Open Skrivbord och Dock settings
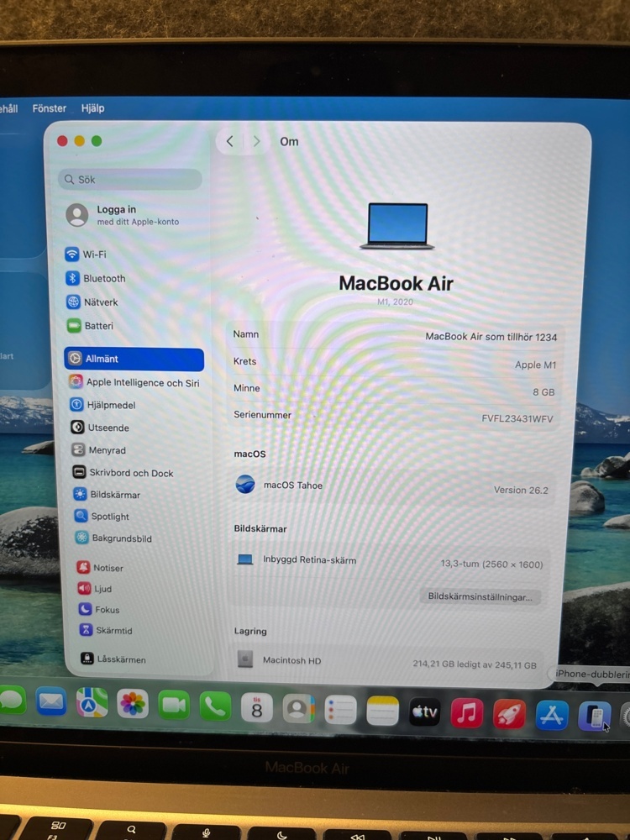Image resolution: width=630 pixels, height=840 pixels. pos(123,472)
